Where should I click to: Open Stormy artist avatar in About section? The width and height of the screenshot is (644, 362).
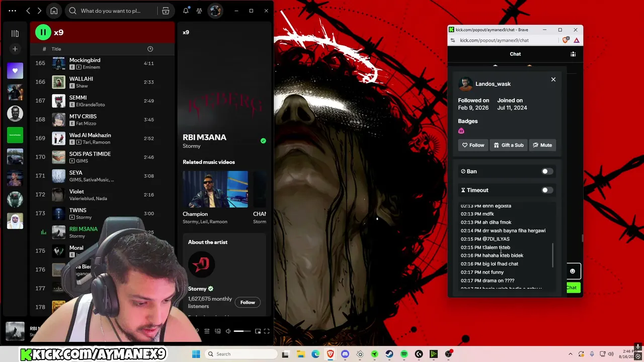point(201,264)
